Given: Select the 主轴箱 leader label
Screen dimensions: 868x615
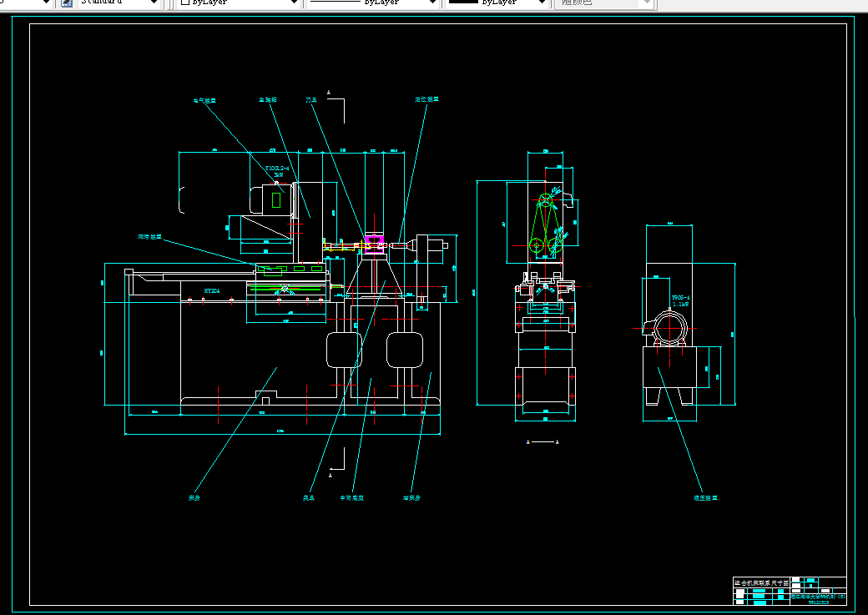Looking at the screenshot, I should pyautogui.click(x=267, y=100).
